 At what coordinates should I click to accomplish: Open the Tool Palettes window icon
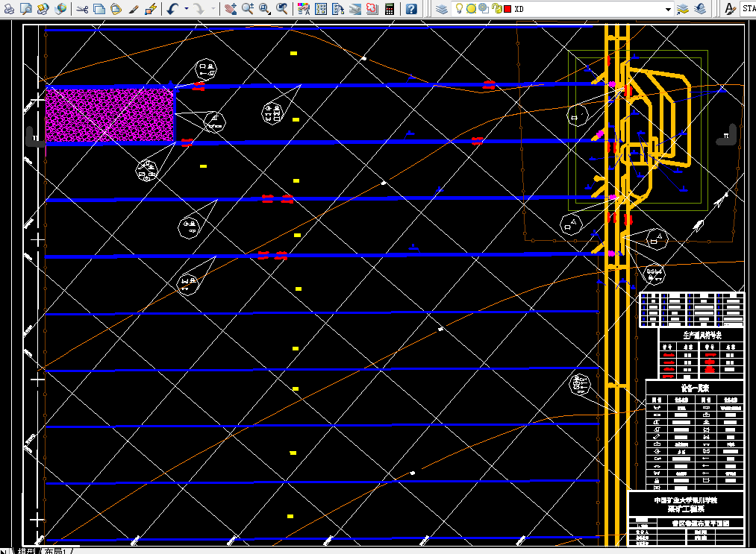[x=338, y=8]
